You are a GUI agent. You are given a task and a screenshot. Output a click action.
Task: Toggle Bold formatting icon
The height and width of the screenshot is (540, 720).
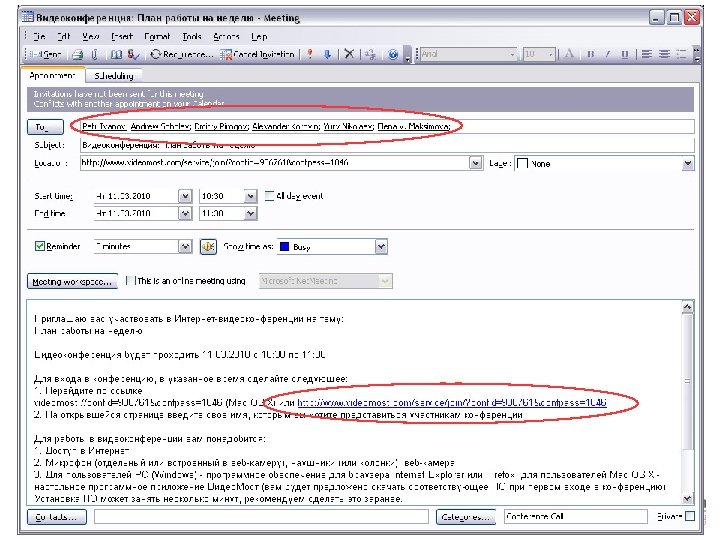tap(591, 54)
